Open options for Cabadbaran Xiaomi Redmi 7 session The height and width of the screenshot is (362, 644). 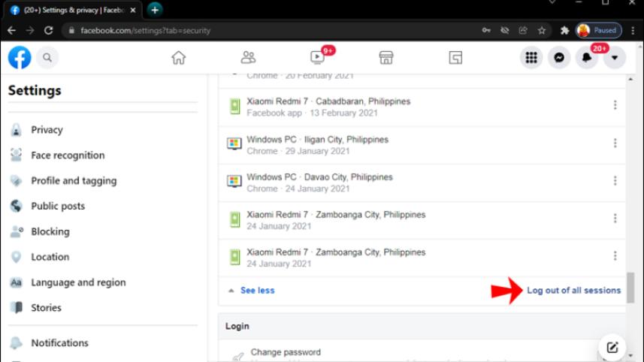(615, 106)
